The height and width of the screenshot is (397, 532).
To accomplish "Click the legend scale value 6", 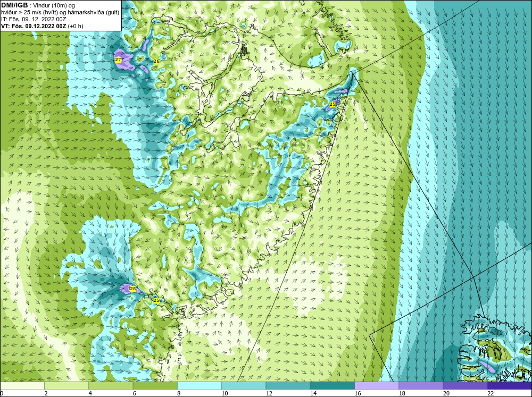I will click(135, 393).
